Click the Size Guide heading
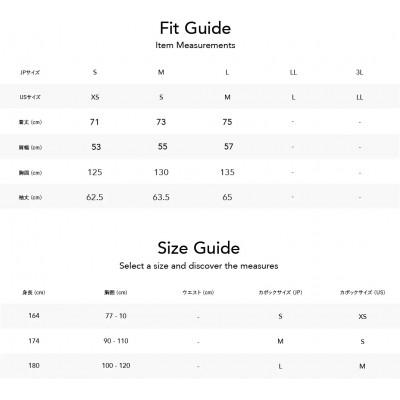 (x=199, y=248)
